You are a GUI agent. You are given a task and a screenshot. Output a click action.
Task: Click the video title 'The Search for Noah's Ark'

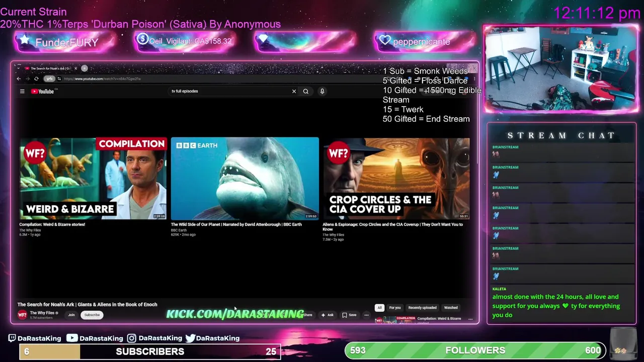(88, 304)
